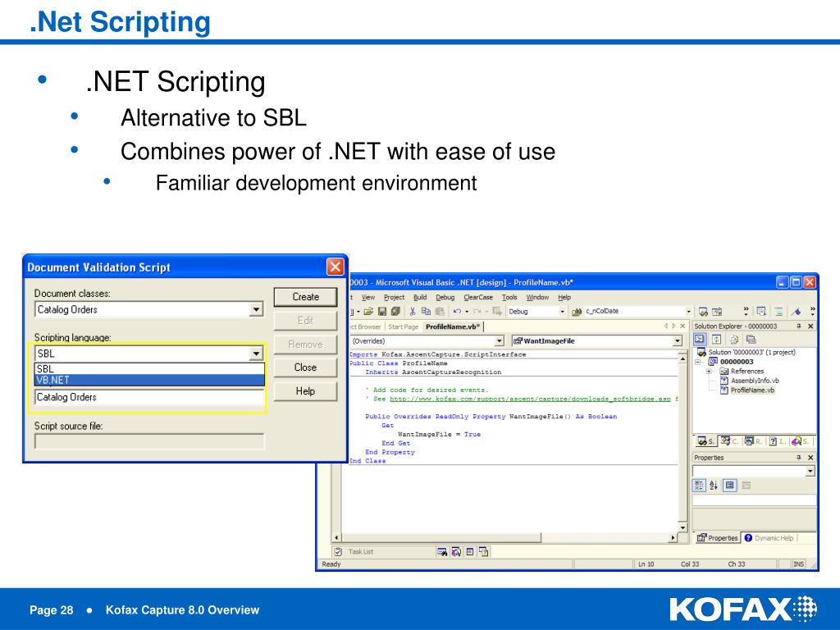
Task: Open the Window menu
Action: click(537, 297)
